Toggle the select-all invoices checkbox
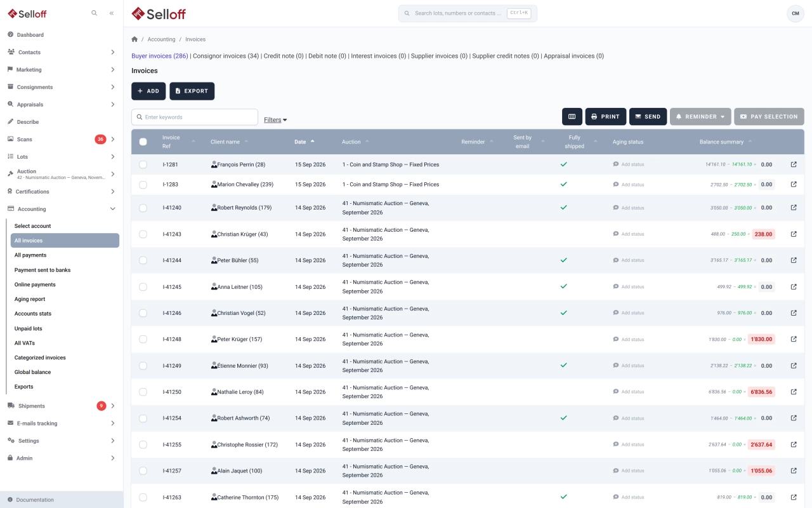The height and width of the screenshot is (508, 812). pyautogui.click(x=143, y=142)
